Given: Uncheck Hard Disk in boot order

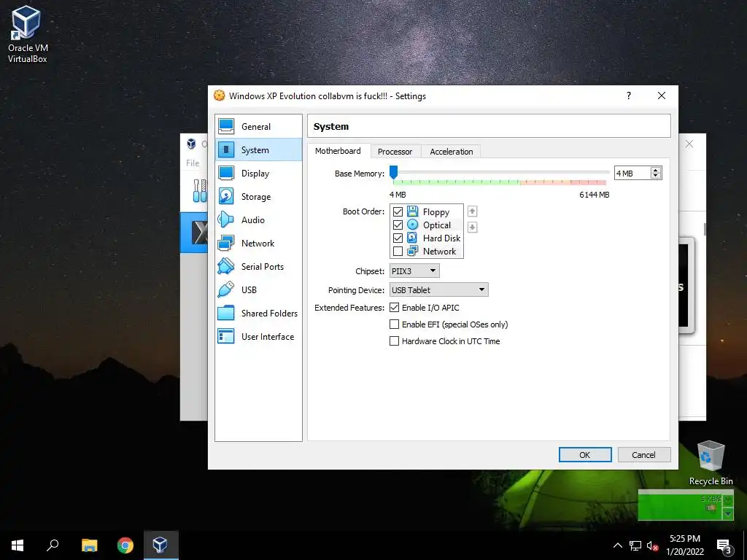Looking at the screenshot, I should click(x=398, y=238).
